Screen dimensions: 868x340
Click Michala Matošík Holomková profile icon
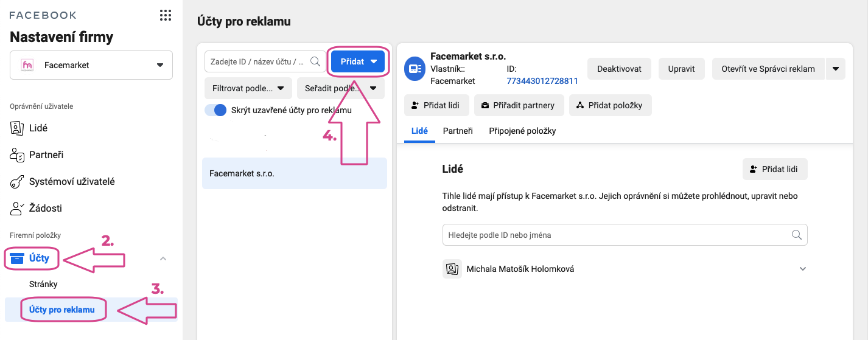pyautogui.click(x=452, y=269)
